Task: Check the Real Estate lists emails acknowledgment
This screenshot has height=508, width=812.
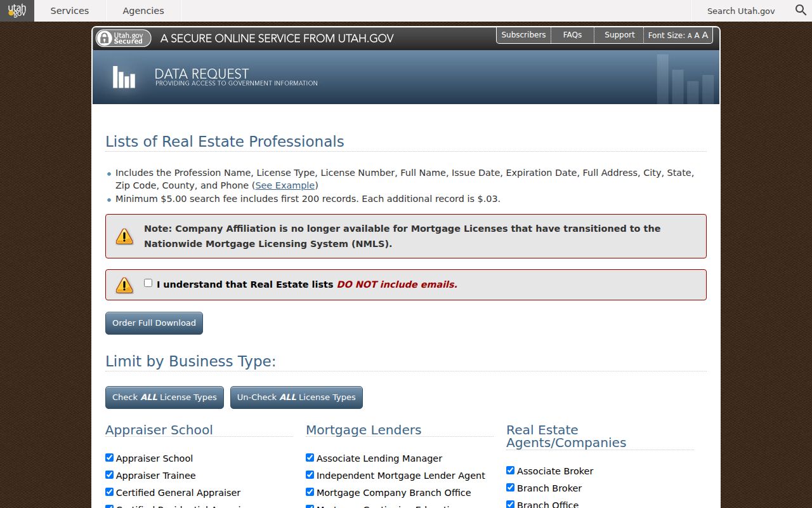Action: (x=148, y=283)
